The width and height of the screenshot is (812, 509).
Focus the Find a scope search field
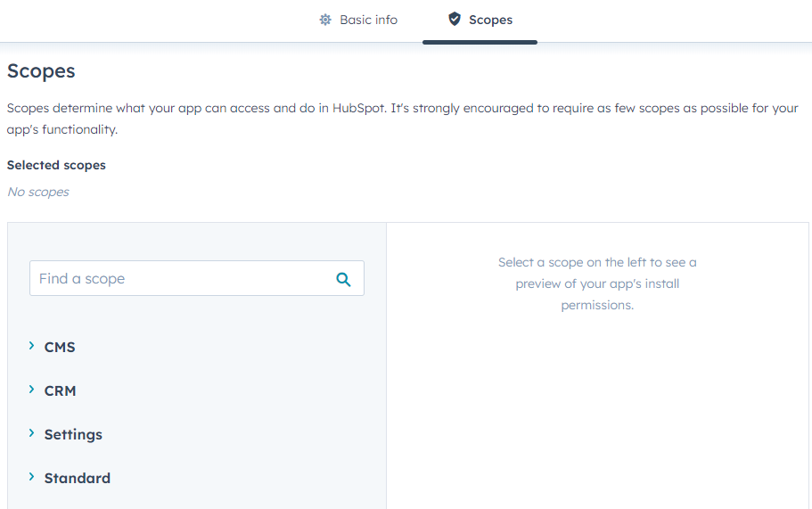click(x=178, y=279)
